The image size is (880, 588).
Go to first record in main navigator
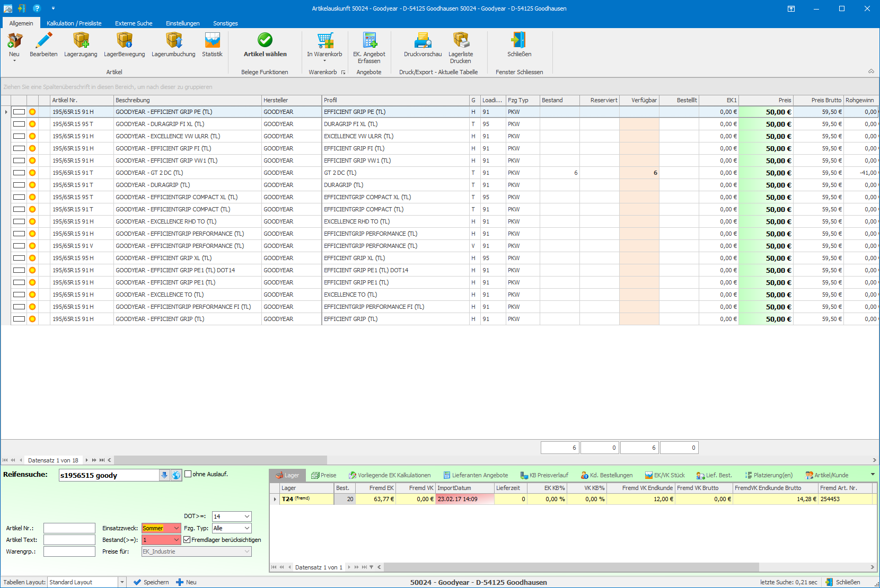click(x=5, y=460)
